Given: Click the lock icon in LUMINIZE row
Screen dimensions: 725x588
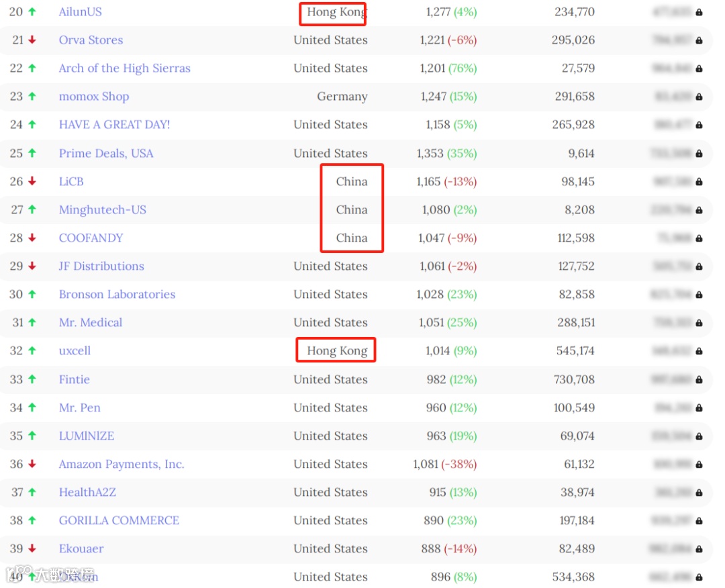Looking at the screenshot, I should coord(699,436).
